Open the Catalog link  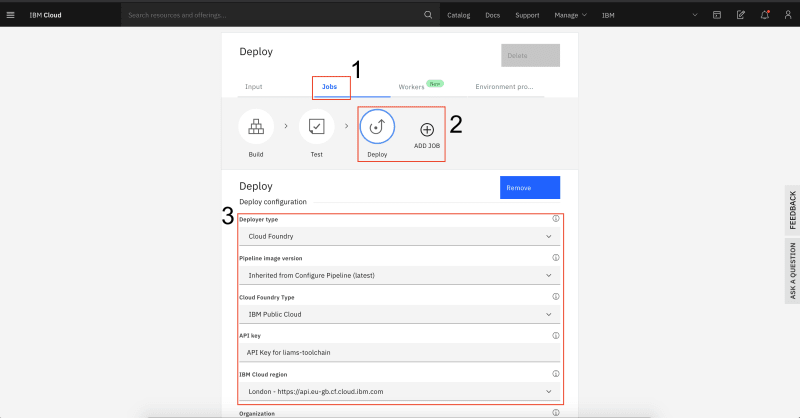pyautogui.click(x=459, y=15)
